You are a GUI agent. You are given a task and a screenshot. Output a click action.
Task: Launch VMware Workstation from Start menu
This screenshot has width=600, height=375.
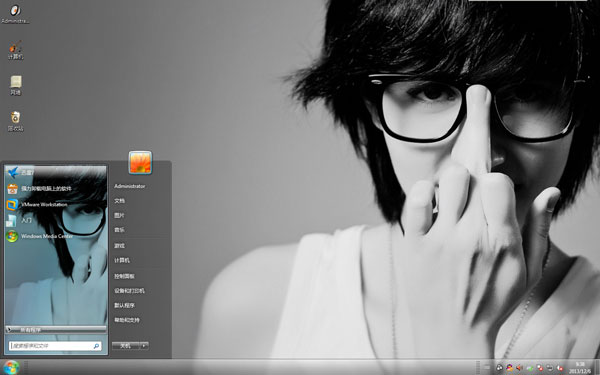tap(56, 205)
